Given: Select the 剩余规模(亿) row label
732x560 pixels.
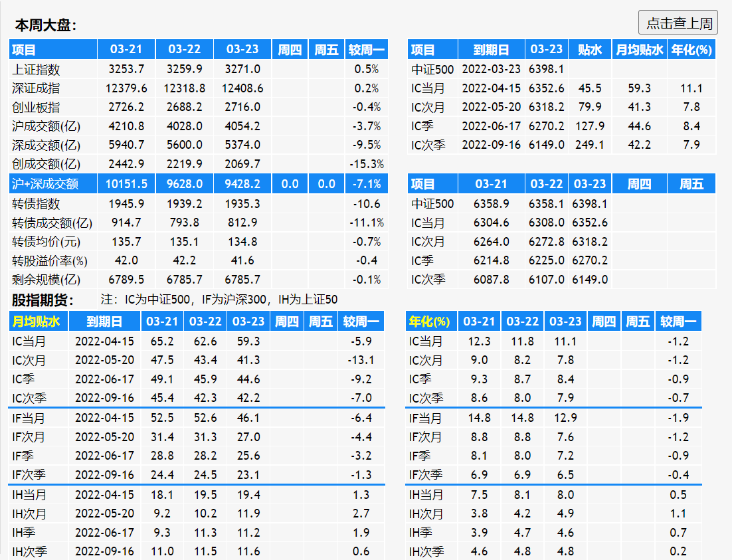Looking at the screenshot, I should (x=46, y=280).
